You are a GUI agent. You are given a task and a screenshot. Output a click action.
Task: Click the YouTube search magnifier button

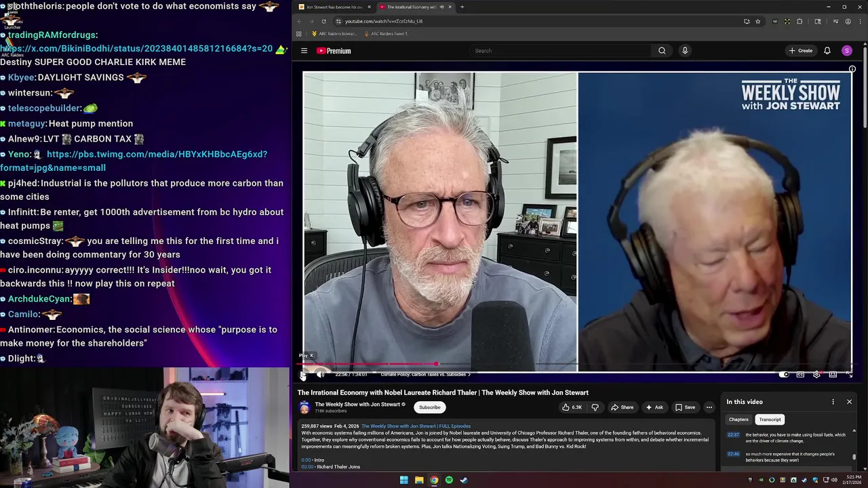point(662,51)
